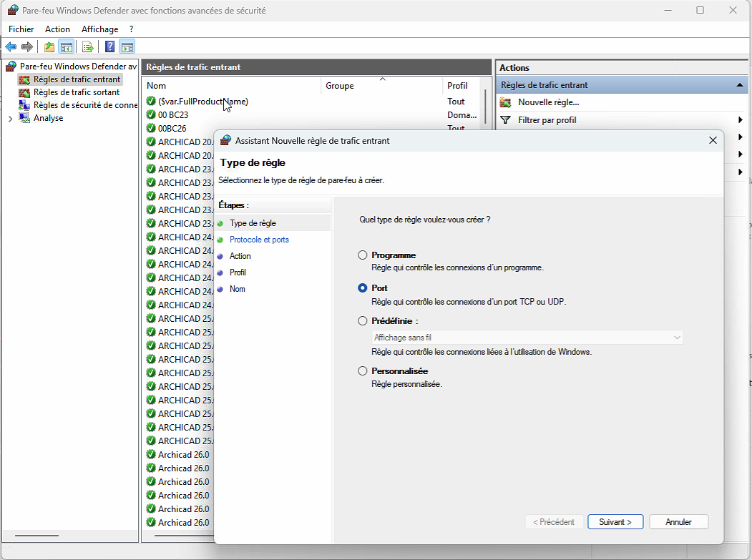Select Règles de trafic entrant in the tree
Viewport: 752px width, 560px height.
(x=77, y=79)
